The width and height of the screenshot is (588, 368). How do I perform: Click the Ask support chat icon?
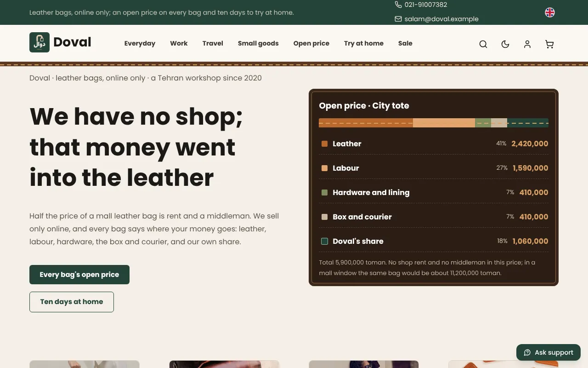(527, 352)
